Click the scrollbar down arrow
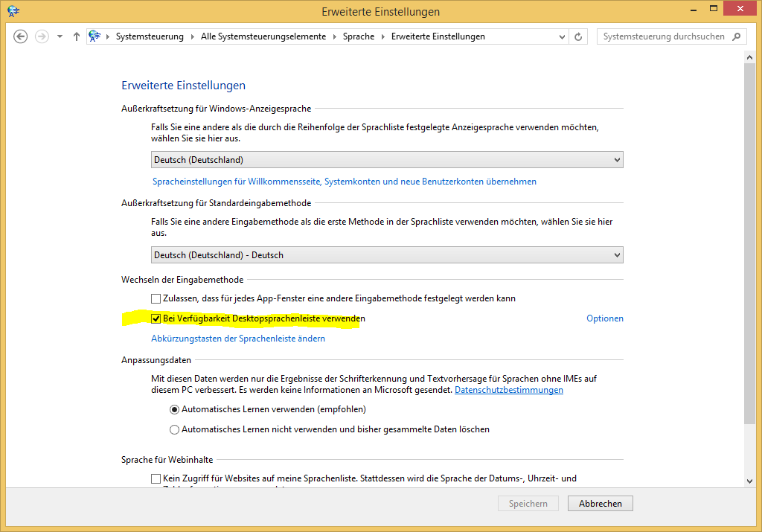The width and height of the screenshot is (762, 532). [x=749, y=481]
